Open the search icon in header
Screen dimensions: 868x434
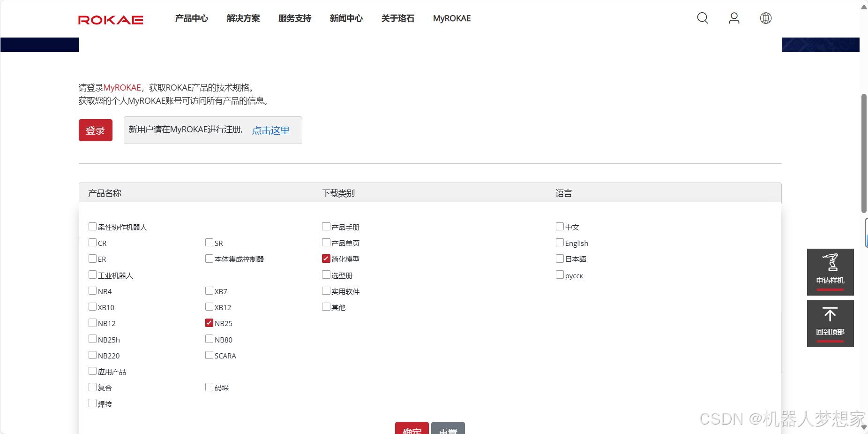point(703,18)
